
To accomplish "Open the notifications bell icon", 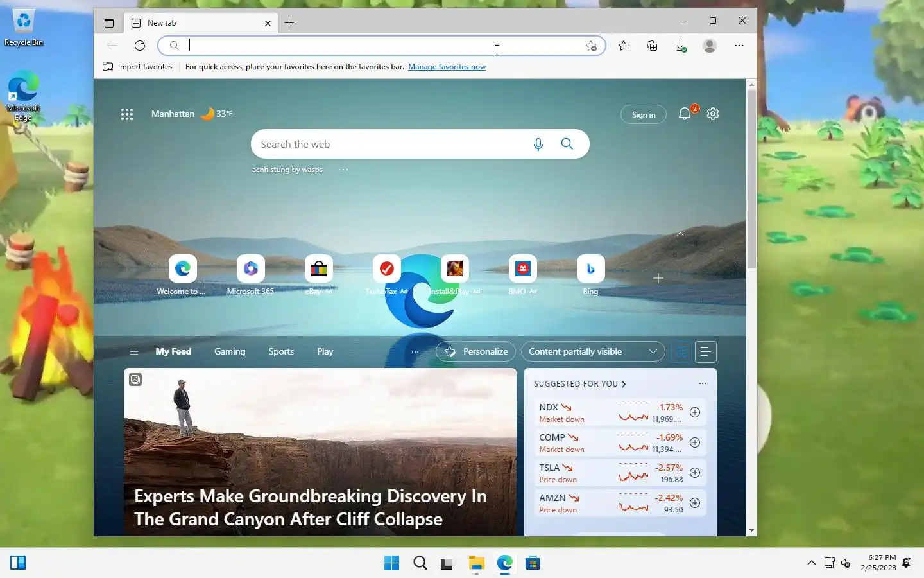I will [x=685, y=114].
